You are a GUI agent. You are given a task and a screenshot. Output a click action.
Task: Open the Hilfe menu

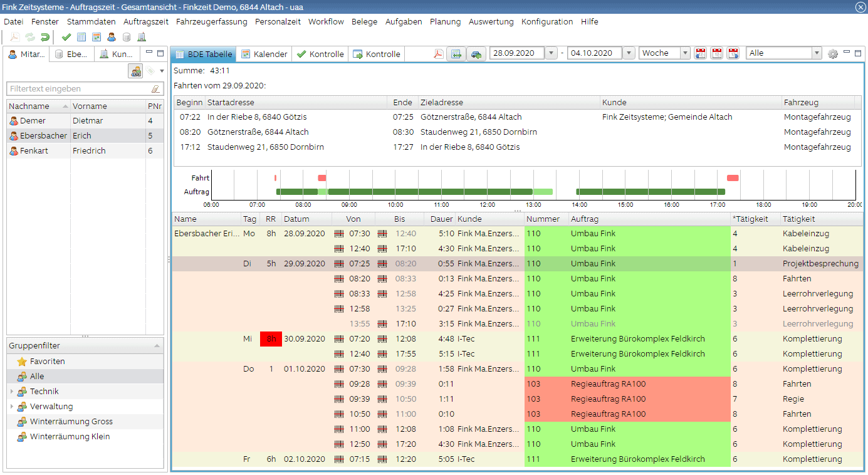click(x=590, y=21)
